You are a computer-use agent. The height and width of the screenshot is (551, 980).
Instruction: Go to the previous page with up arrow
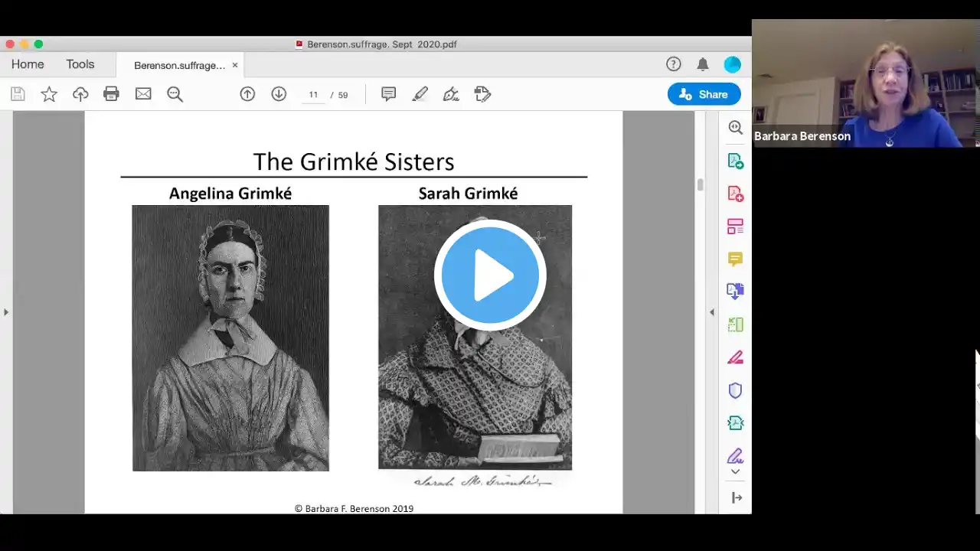click(x=247, y=94)
